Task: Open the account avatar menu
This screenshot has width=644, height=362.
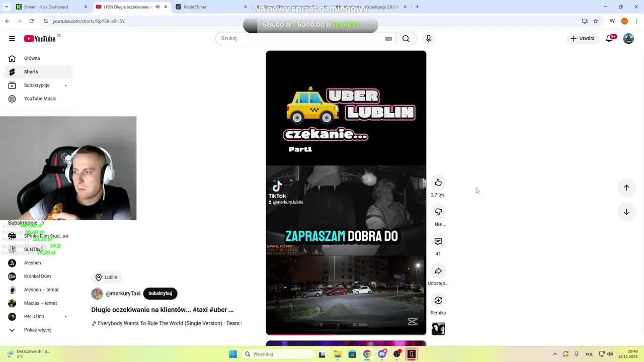Action: pyautogui.click(x=628, y=38)
